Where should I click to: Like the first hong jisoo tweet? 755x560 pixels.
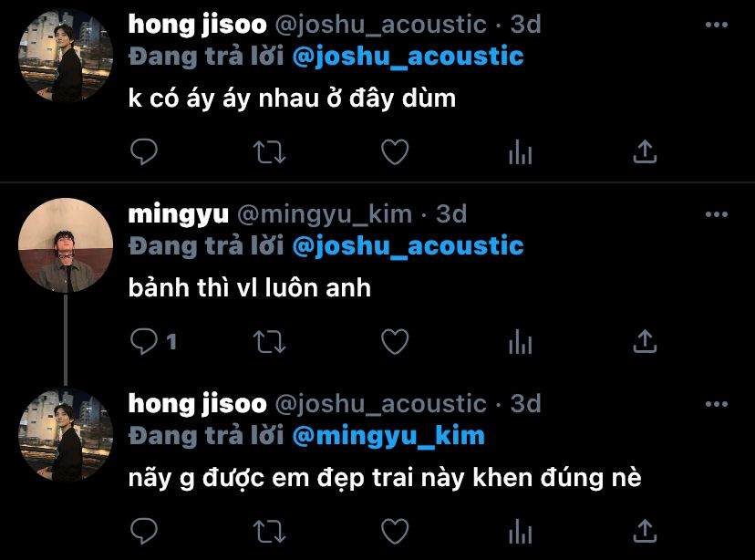tap(395, 152)
